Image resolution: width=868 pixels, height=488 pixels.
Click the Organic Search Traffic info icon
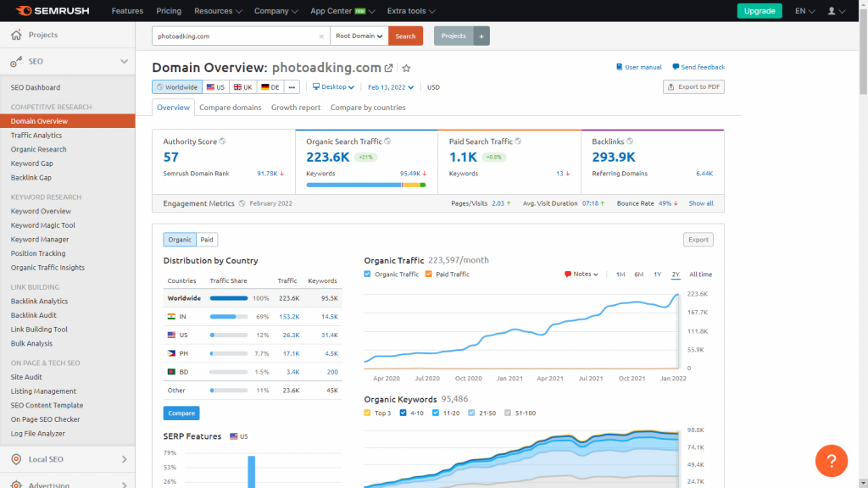pyautogui.click(x=387, y=141)
